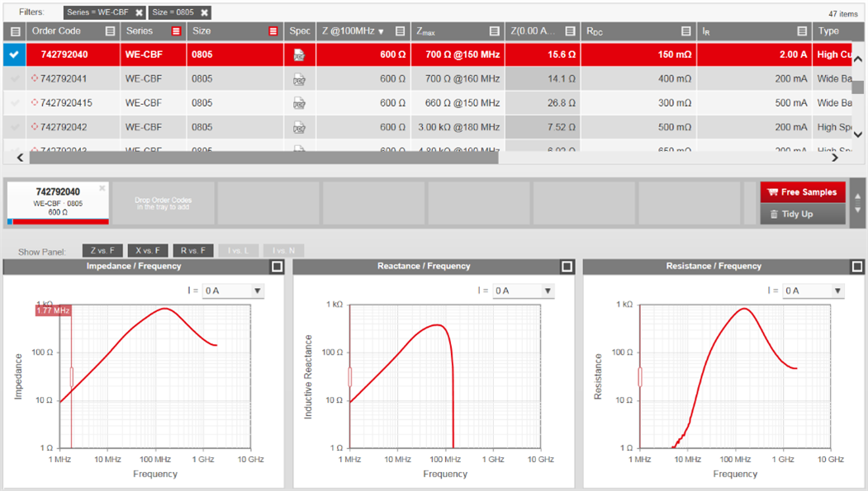
Task: Click the Spec column header
Action: tap(300, 31)
